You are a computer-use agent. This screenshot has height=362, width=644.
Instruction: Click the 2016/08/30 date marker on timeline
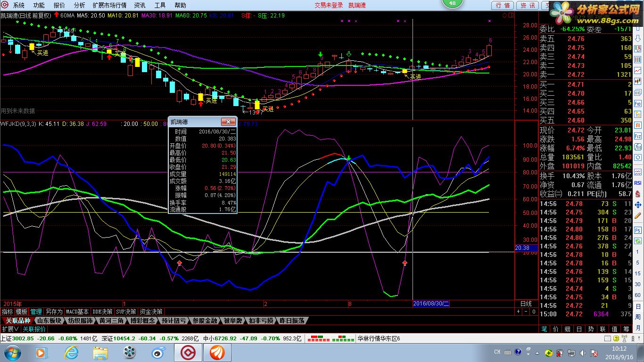click(431, 304)
